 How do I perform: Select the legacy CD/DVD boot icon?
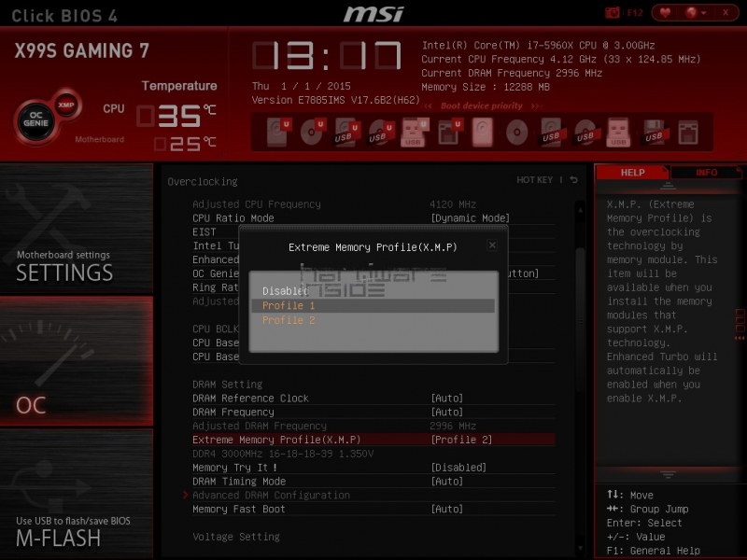[517, 132]
